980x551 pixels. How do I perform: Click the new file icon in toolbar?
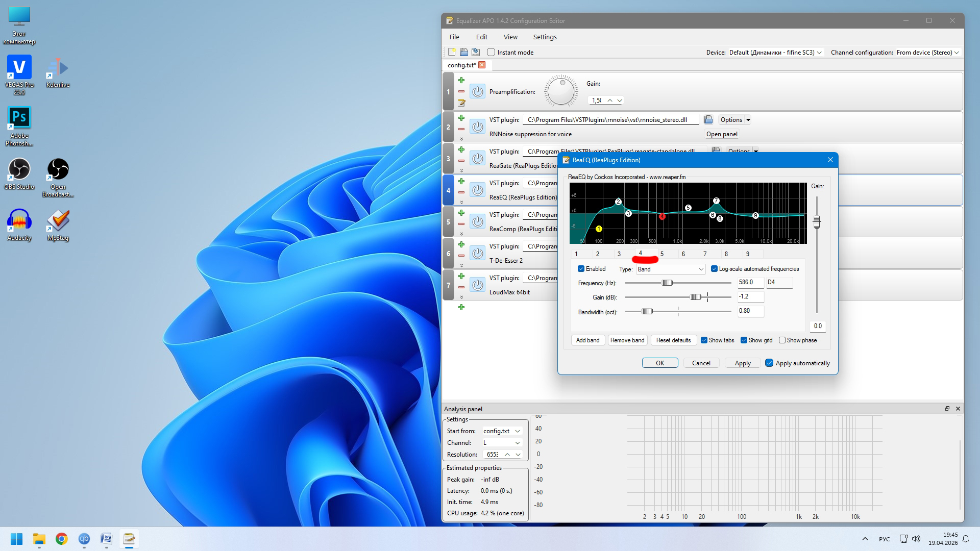click(x=452, y=52)
